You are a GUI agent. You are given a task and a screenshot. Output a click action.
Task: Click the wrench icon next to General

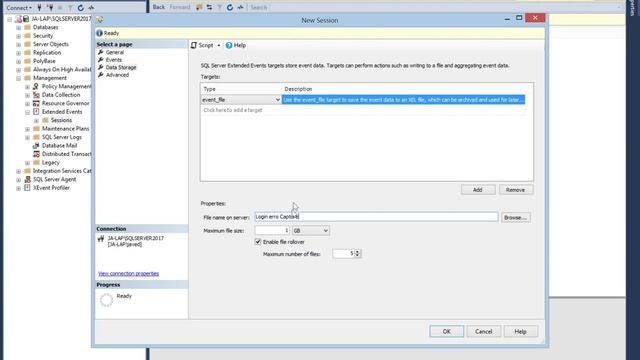point(101,52)
